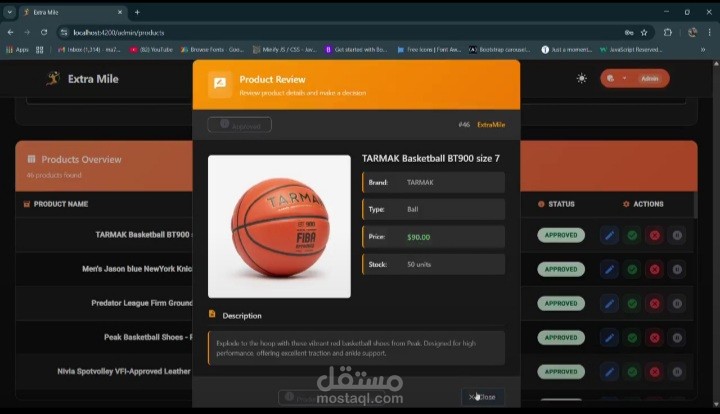Toggle light theme with the sun icon
Screen dimensions: 720x414
pos(581,78)
